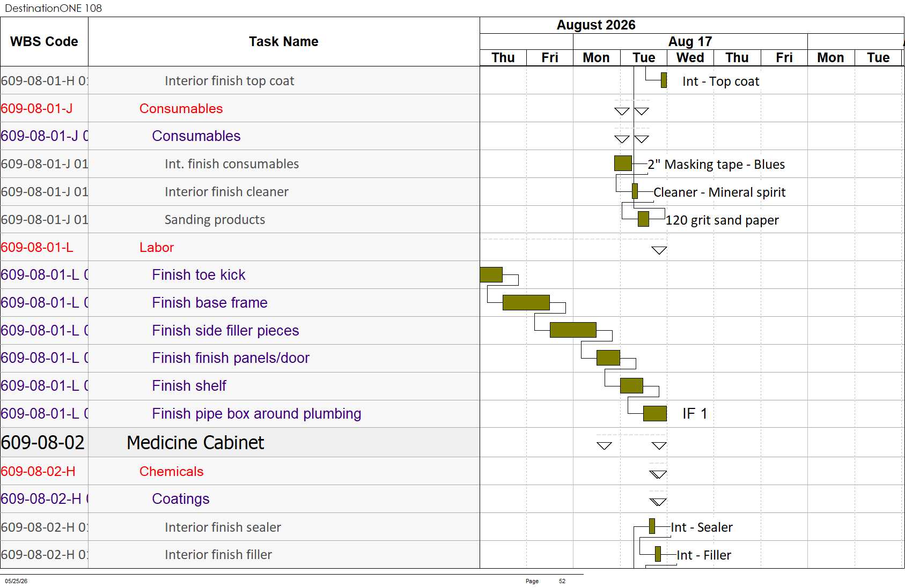Select the Finish pipe box bar labeled IF 1
Image resolution: width=905 pixels, height=588 pixels.
[x=654, y=413]
